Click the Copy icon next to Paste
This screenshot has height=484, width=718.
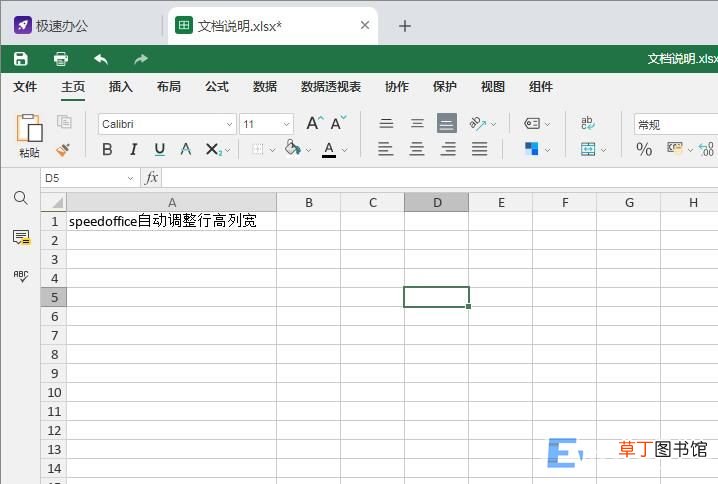pos(64,122)
